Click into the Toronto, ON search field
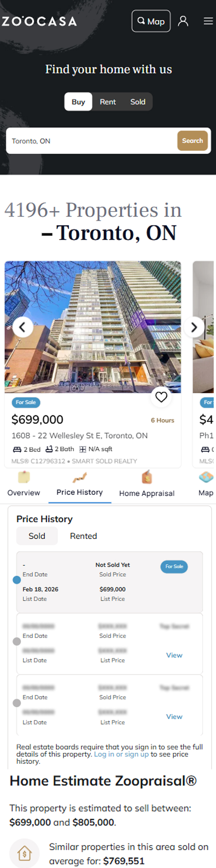The height and width of the screenshot is (868, 216). pyautogui.click(x=91, y=141)
